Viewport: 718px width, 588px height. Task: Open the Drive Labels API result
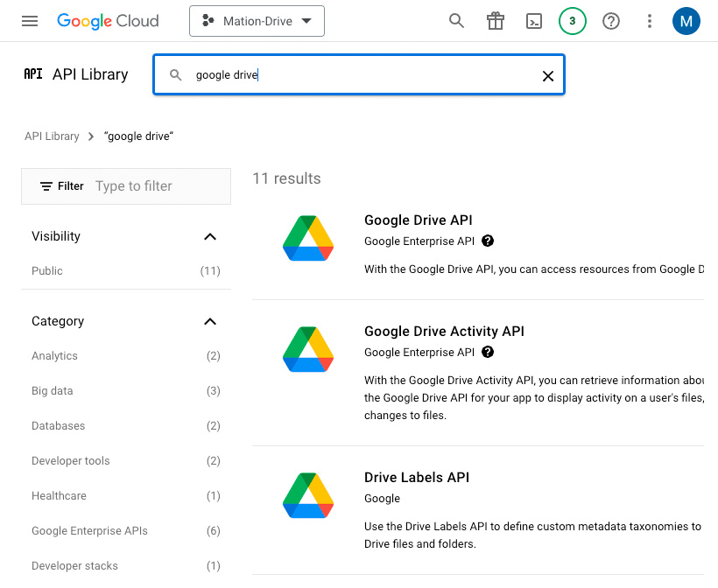click(x=417, y=477)
